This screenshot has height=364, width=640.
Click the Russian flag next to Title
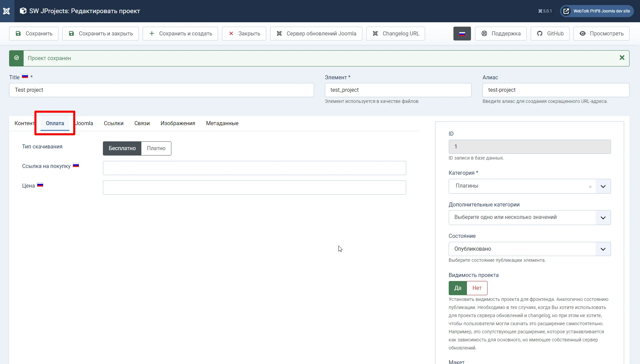[25, 76]
